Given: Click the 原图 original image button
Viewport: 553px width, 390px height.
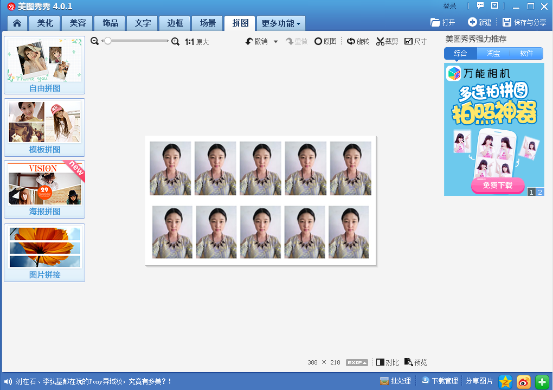Looking at the screenshot, I should coord(325,42).
